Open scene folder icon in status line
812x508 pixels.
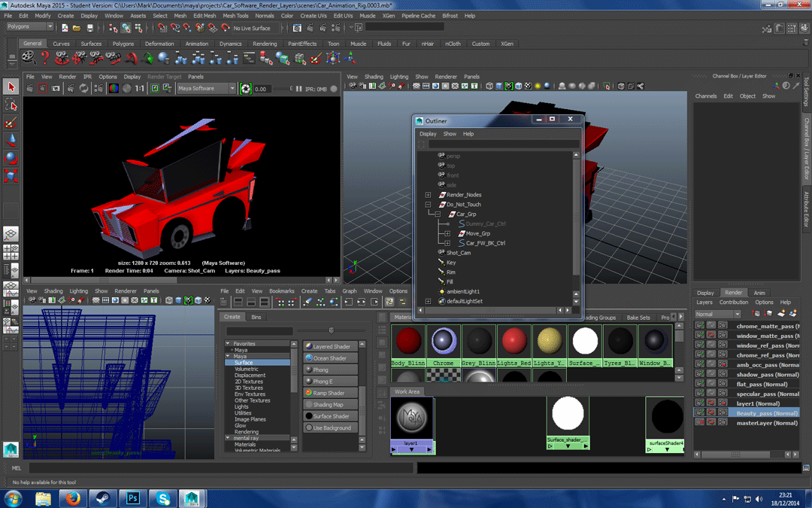tap(77, 28)
